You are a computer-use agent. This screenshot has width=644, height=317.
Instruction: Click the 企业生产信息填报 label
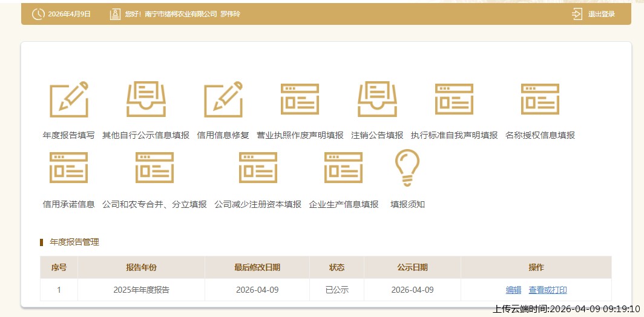point(343,204)
